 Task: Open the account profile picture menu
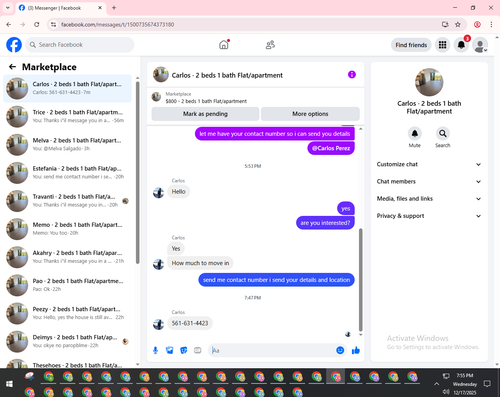[480, 45]
